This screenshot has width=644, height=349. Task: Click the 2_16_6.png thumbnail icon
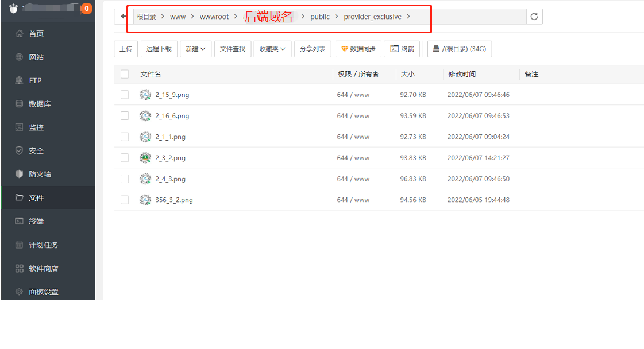click(145, 116)
